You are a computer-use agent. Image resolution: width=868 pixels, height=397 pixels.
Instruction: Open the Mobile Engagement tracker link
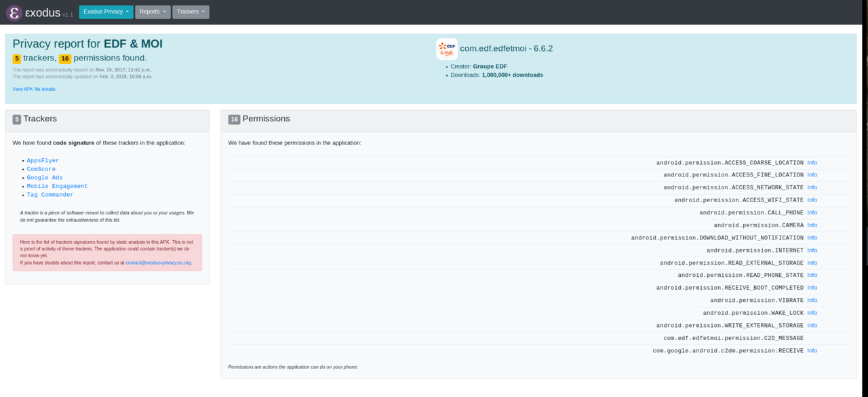pos(57,186)
